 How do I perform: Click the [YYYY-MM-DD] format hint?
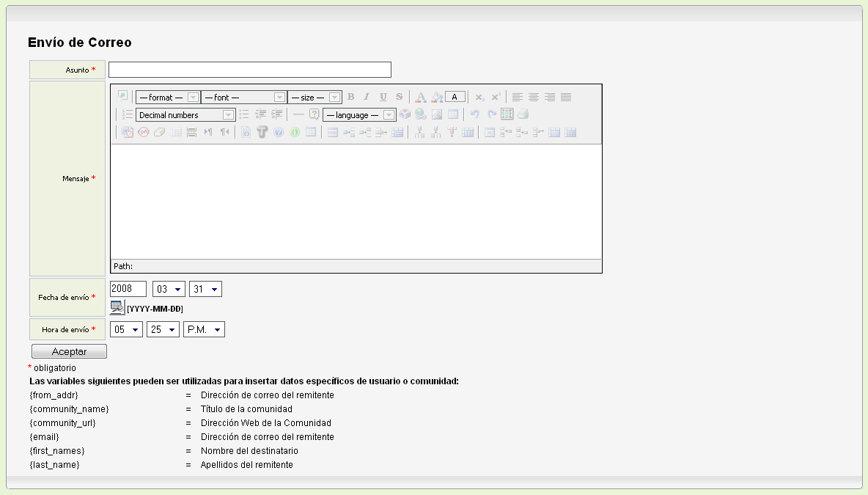pyautogui.click(x=155, y=309)
